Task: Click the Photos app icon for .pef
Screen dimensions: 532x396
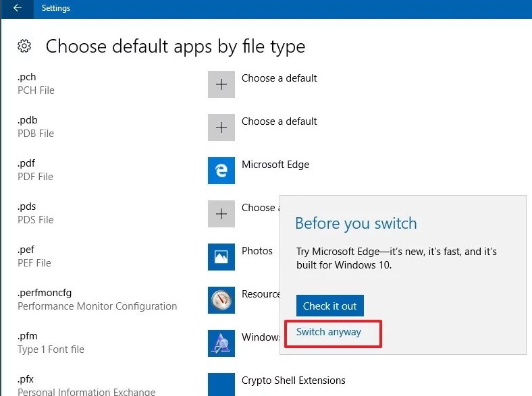Action: [x=221, y=257]
